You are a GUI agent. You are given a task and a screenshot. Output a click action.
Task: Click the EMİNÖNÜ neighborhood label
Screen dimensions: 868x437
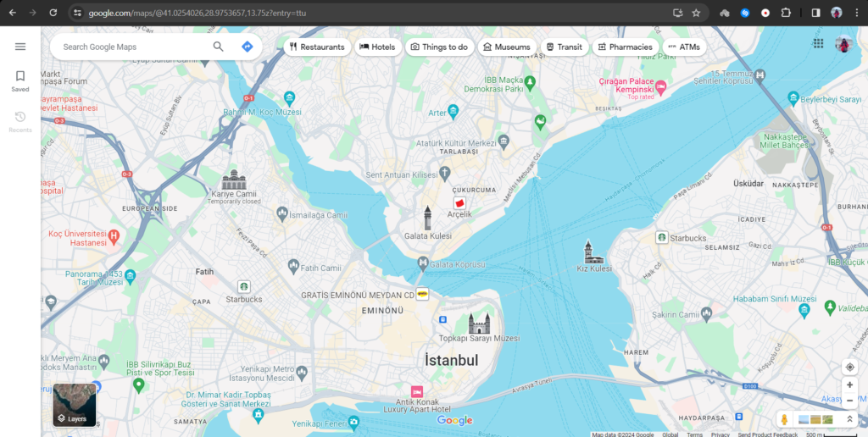pyautogui.click(x=382, y=310)
